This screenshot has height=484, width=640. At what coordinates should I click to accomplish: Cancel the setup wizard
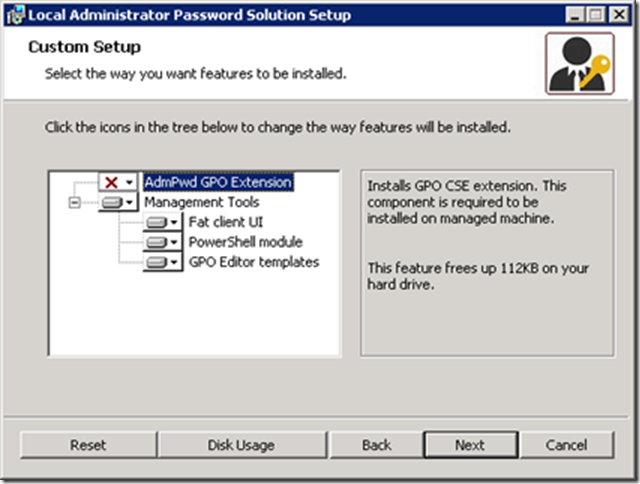(566, 445)
